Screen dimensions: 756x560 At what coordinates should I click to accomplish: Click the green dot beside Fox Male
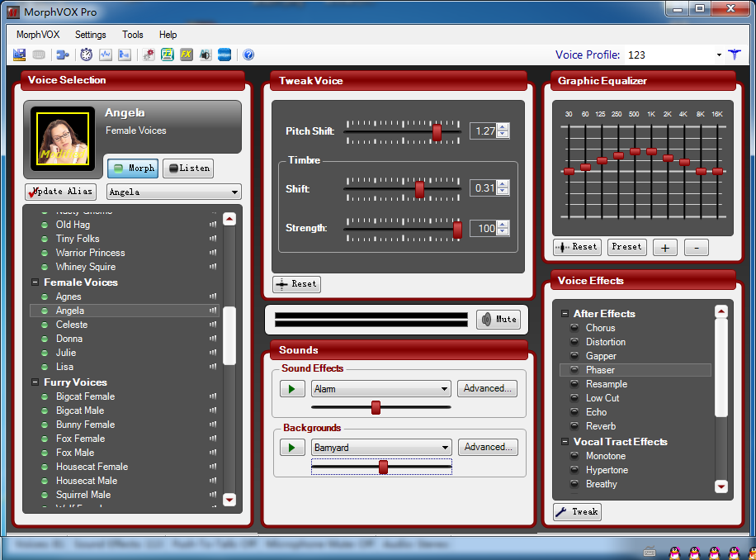click(x=45, y=453)
